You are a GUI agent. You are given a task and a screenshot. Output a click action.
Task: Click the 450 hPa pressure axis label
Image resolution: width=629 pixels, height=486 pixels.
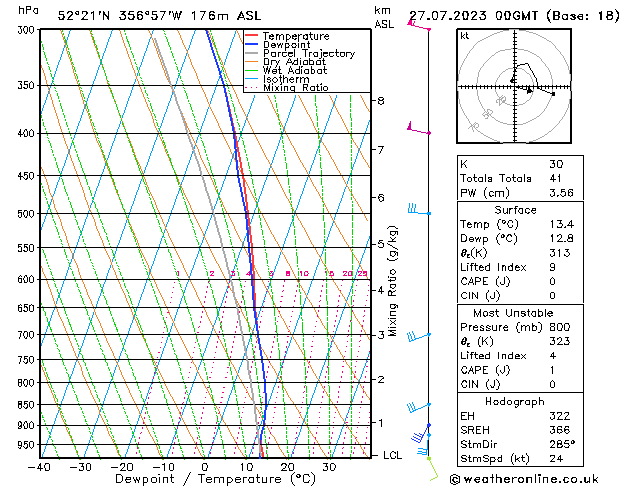[x=28, y=176]
